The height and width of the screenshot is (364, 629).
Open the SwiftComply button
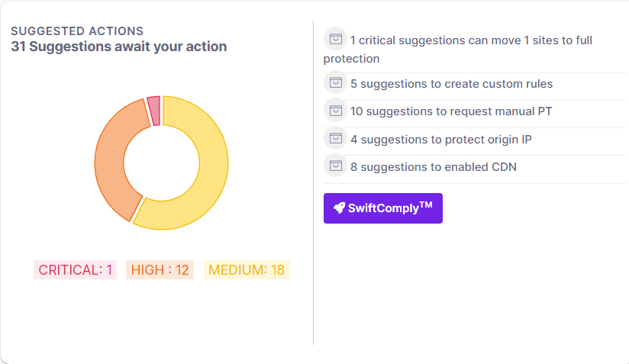tap(382, 208)
